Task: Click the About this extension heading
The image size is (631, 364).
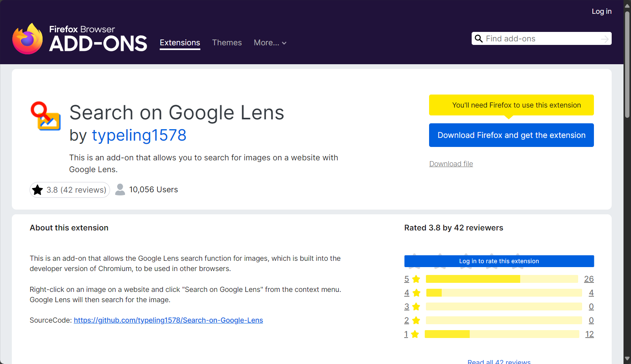Action: point(69,228)
